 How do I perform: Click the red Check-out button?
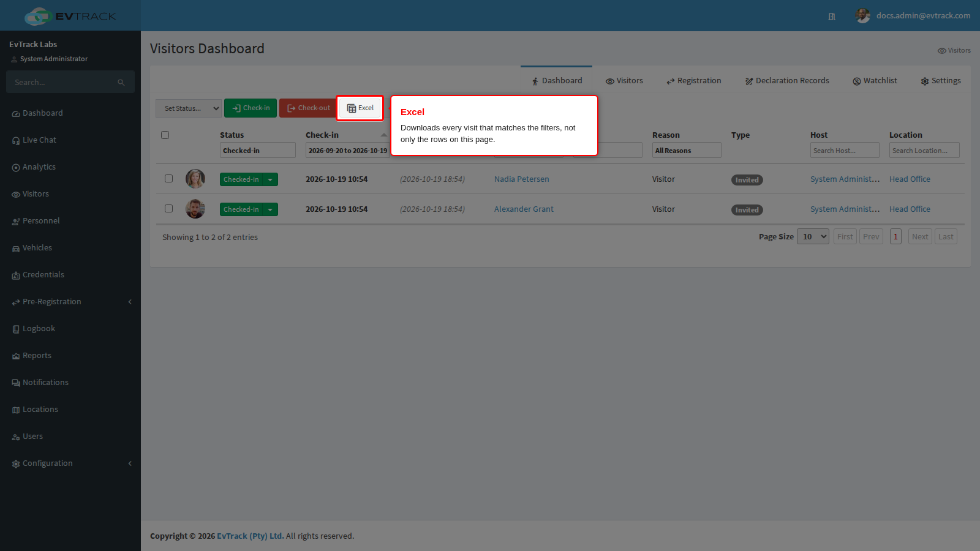[308, 108]
